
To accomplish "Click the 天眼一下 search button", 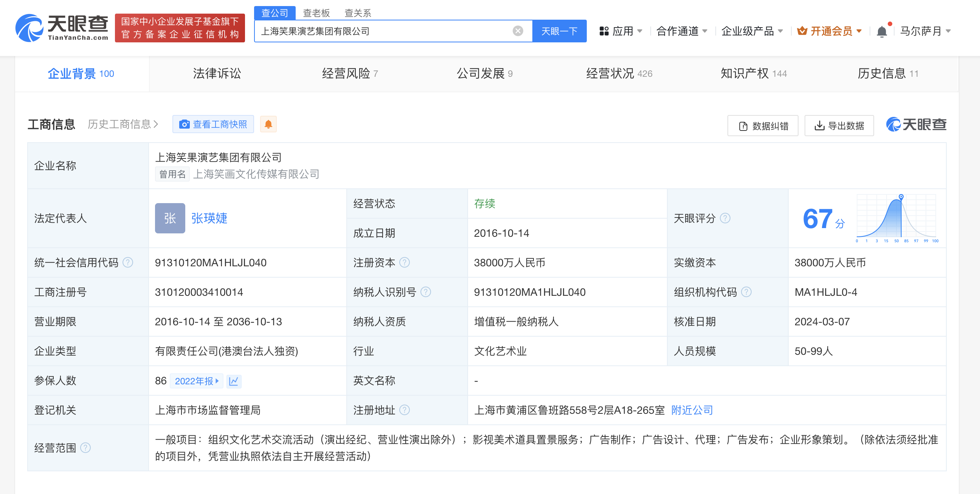I will [x=559, y=31].
